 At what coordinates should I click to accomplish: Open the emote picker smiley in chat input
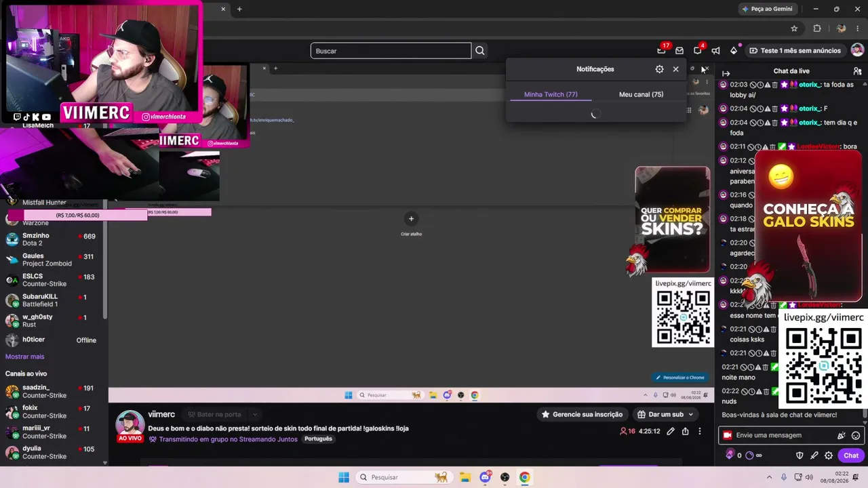856,436
